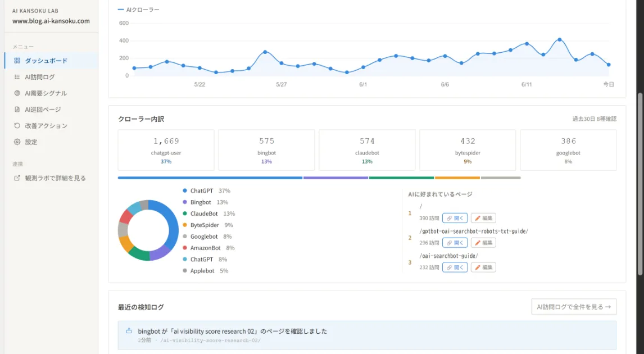Image resolution: width=644 pixels, height=354 pixels.
Task: Click the /gptbot-oai-searchbot-robots-txt-guide/ page path
Action: pyautogui.click(x=474, y=231)
